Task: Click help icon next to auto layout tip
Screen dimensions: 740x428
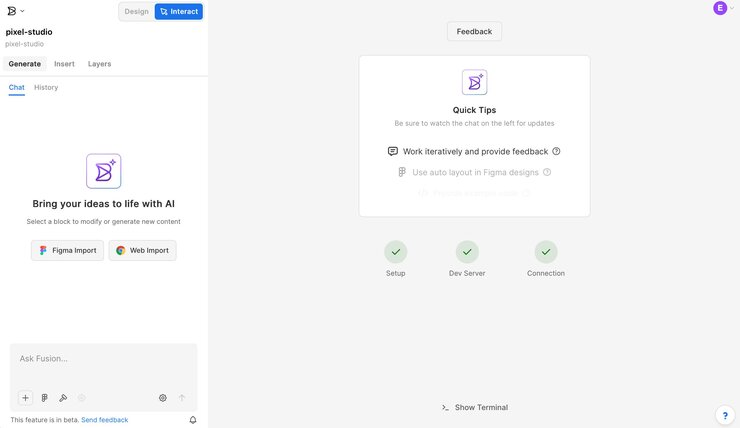Action: (x=547, y=172)
